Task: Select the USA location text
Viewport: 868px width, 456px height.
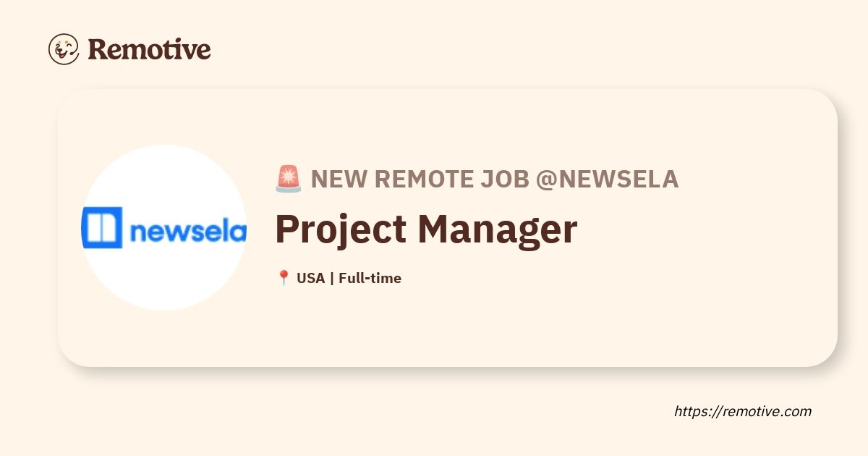Action: click(x=310, y=278)
